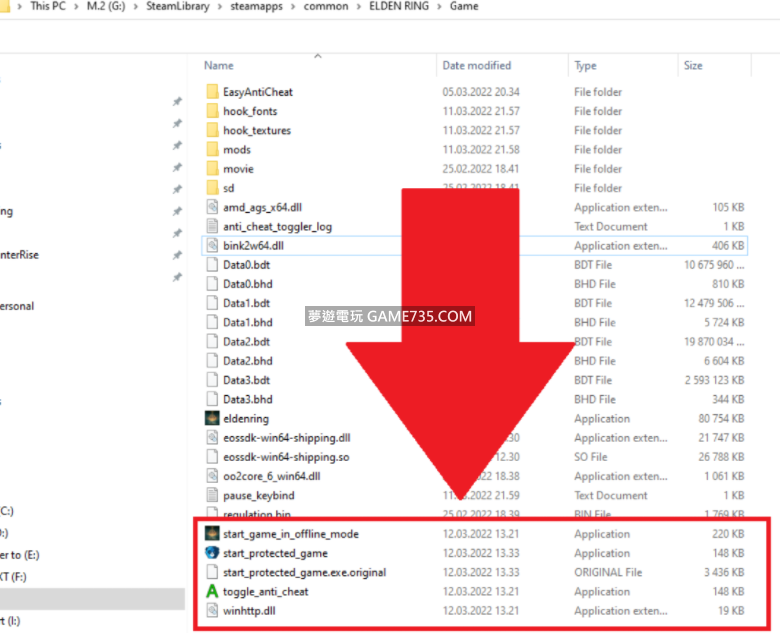Click the start_game_in_offline_mode application icon
Viewport: 780px width, 633px height.
(x=212, y=534)
